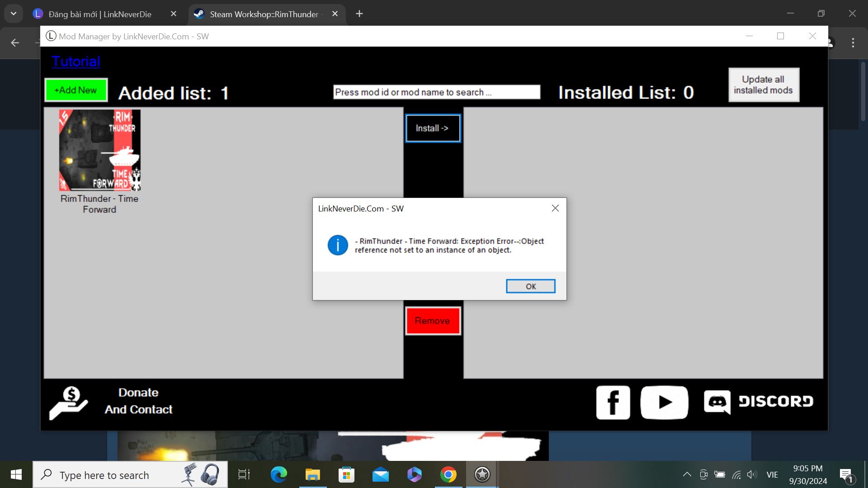Image resolution: width=868 pixels, height=488 pixels.
Task: Click the Donate hand-with-coin icon
Action: [68, 402]
